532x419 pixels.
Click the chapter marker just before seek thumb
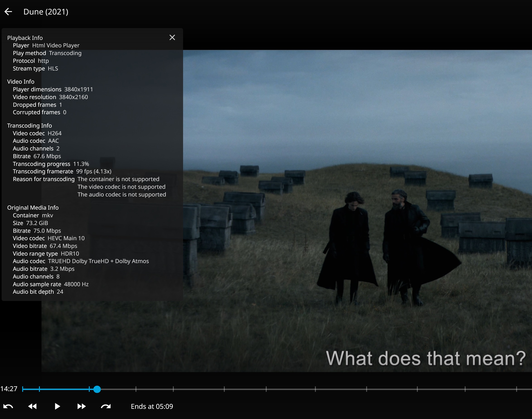coord(89,389)
